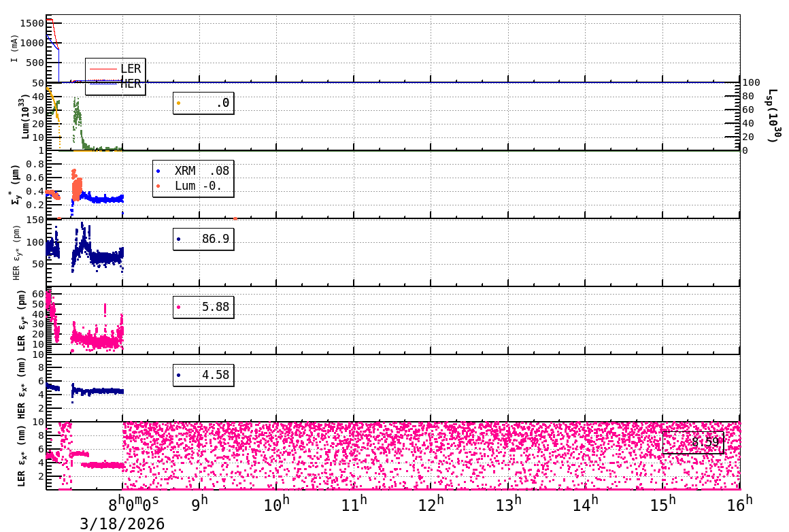Click the orange Lum Σy* data cluster

tap(76, 186)
